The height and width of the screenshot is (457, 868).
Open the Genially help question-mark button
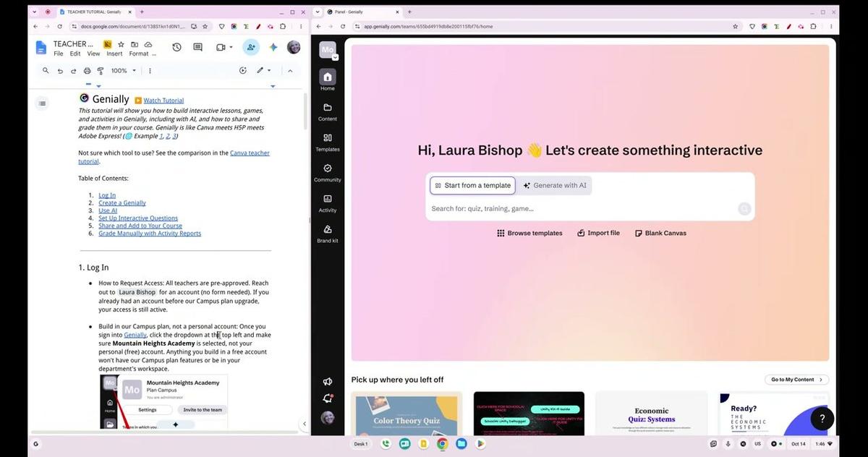point(822,418)
